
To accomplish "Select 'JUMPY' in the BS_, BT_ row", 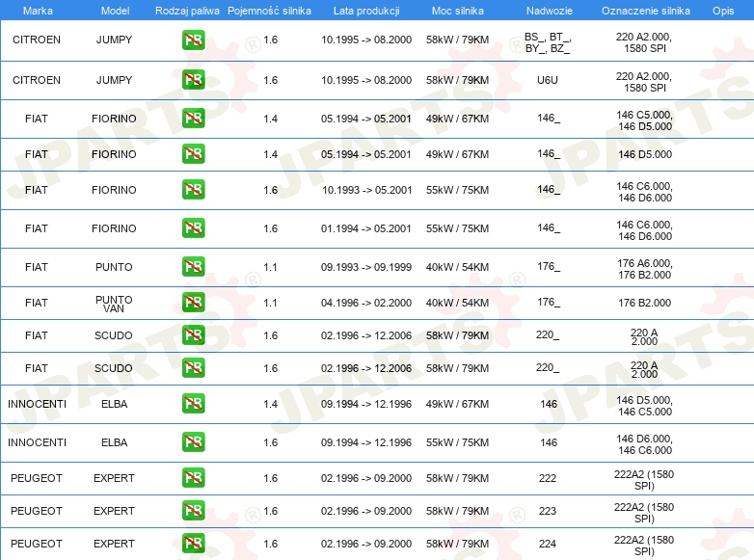I will [114, 40].
